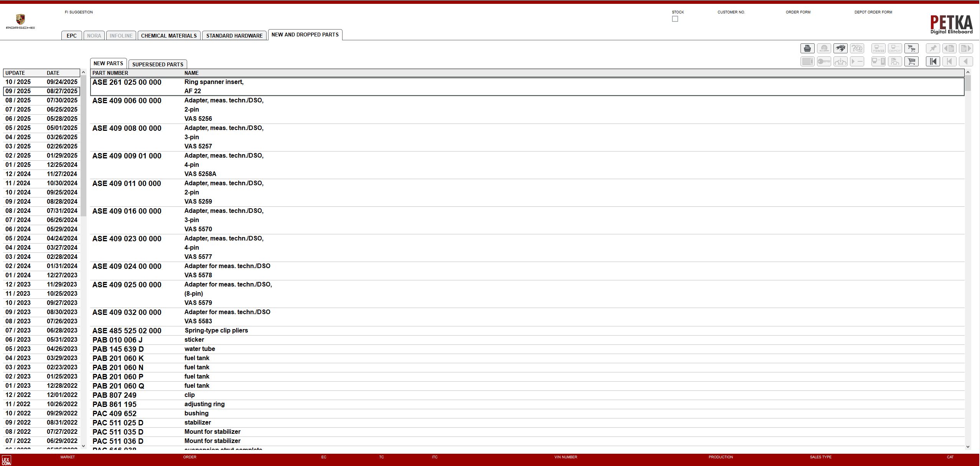Click the list view lines icon
This screenshot has height=466, width=980.
[807, 61]
